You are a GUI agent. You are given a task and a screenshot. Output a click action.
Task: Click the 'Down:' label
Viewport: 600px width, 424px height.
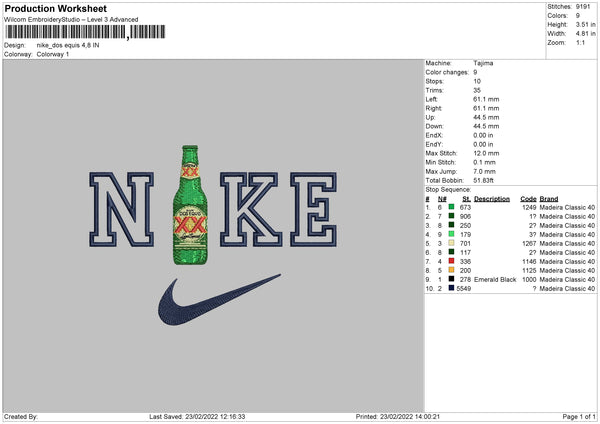(x=434, y=126)
